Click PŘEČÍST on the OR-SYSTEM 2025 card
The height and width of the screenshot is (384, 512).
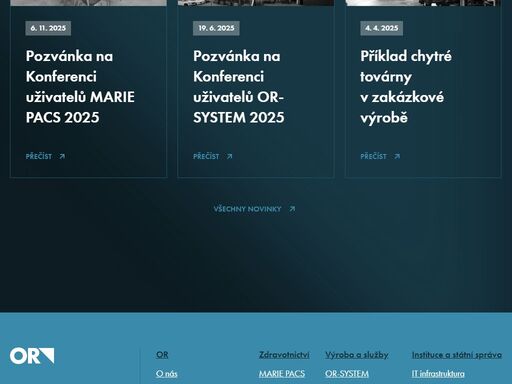pyautogui.click(x=206, y=156)
